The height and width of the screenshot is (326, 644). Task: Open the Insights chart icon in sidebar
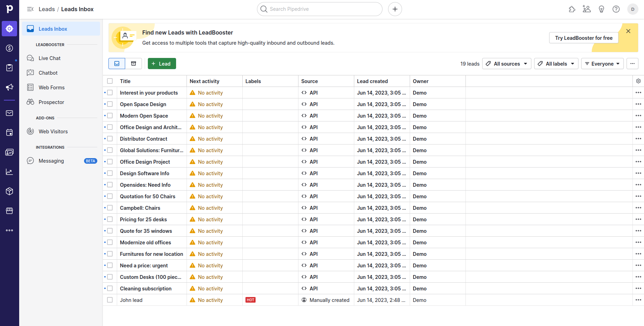pyautogui.click(x=9, y=172)
